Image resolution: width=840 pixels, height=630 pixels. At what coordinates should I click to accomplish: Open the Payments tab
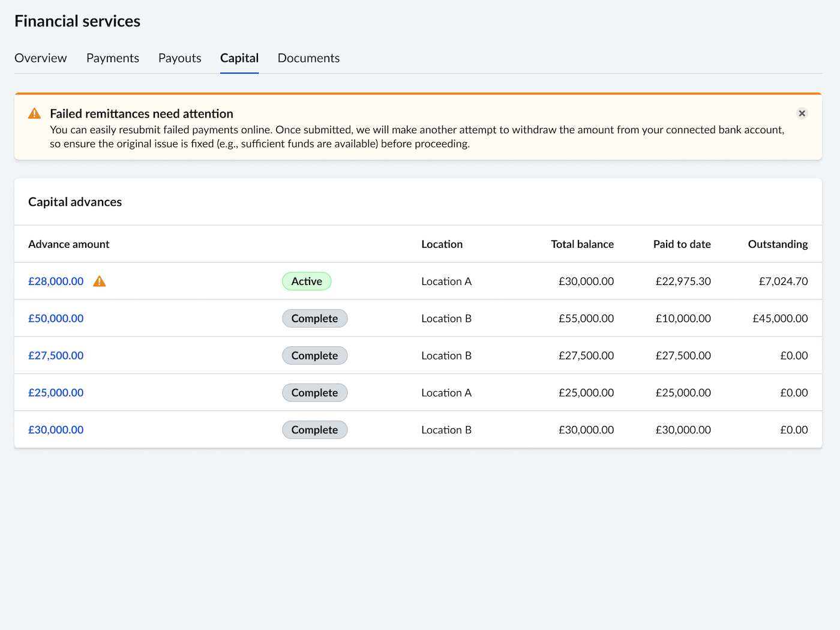[x=113, y=58]
